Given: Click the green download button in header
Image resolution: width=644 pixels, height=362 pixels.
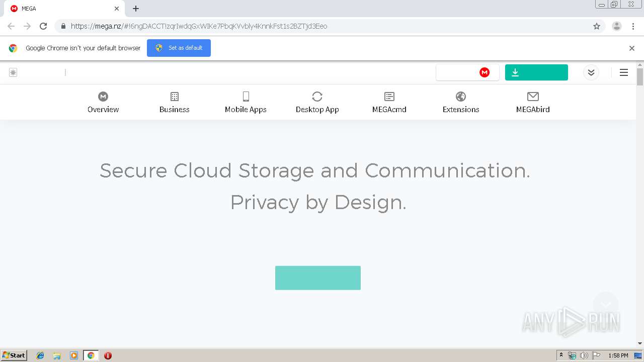Looking at the screenshot, I should tap(536, 72).
